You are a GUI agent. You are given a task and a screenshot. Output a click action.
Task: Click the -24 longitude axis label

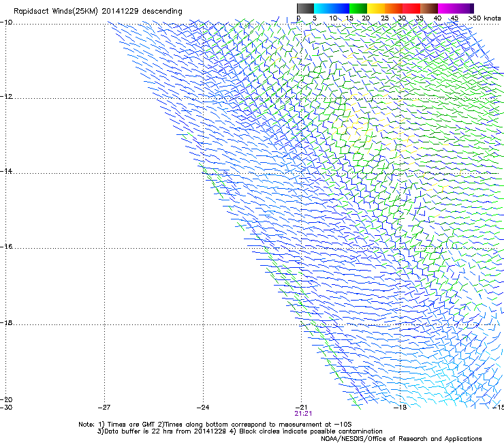pyautogui.click(x=203, y=408)
